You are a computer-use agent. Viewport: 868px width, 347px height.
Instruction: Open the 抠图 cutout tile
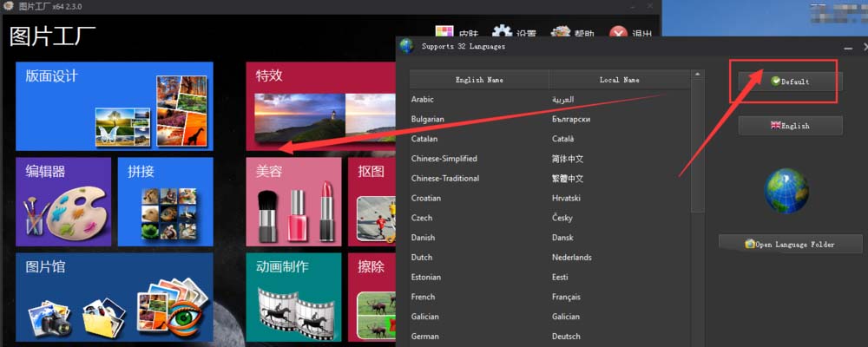tap(372, 202)
